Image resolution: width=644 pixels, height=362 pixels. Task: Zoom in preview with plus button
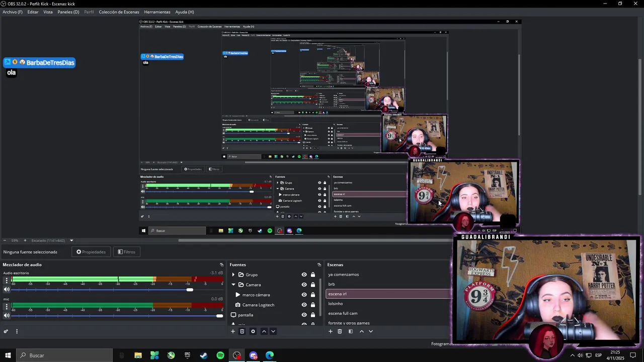[x=25, y=240]
